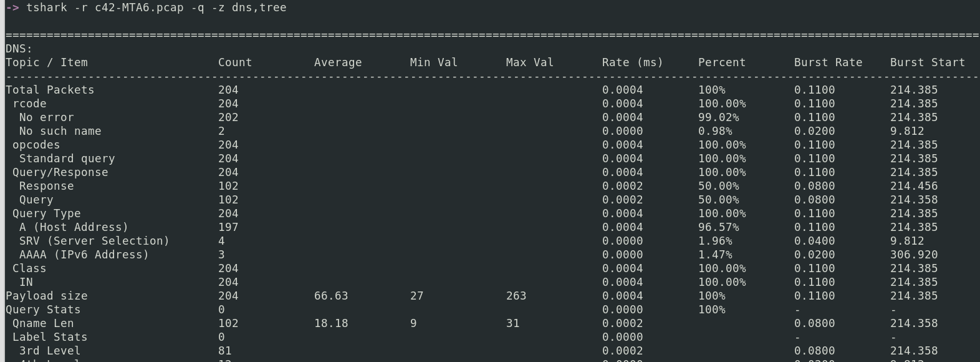980x362 pixels.
Task: Click the 'Standard query' row label
Action: 67,159
